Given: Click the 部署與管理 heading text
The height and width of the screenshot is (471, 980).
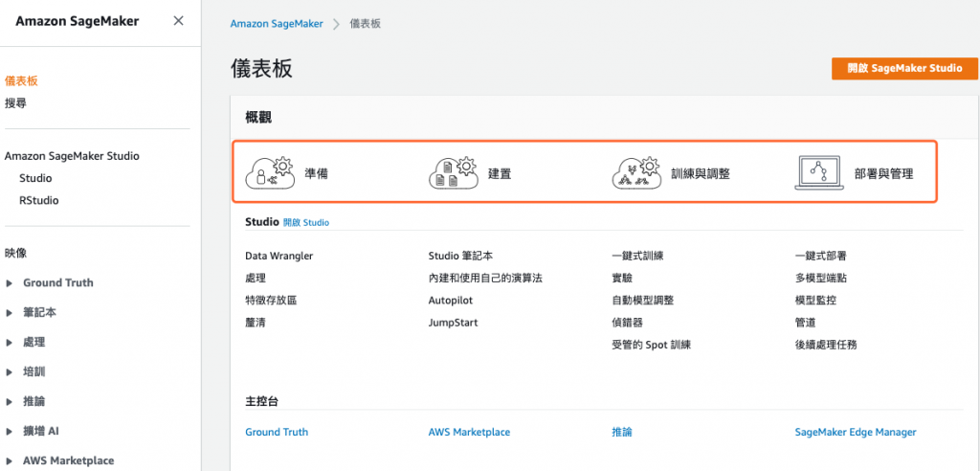Looking at the screenshot, I should (x=883, y=174).
